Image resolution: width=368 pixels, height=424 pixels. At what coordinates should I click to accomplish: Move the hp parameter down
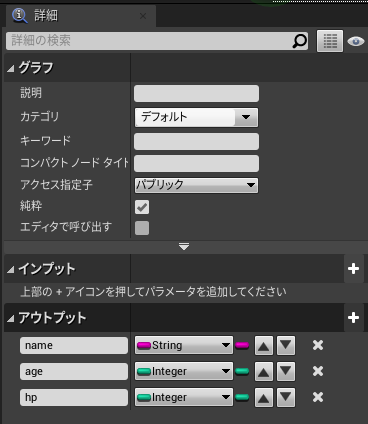pyautogui.click(x=286, y=397)
